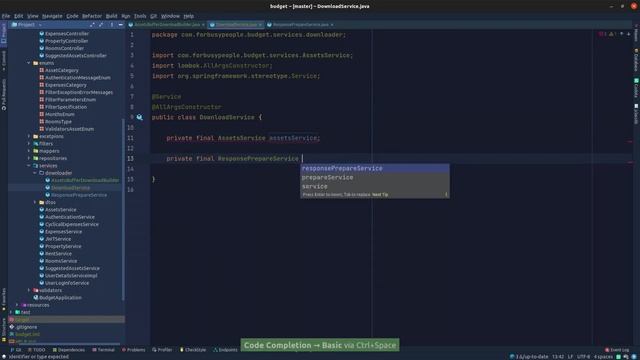Select the .gitignore file

coord(26,327)
